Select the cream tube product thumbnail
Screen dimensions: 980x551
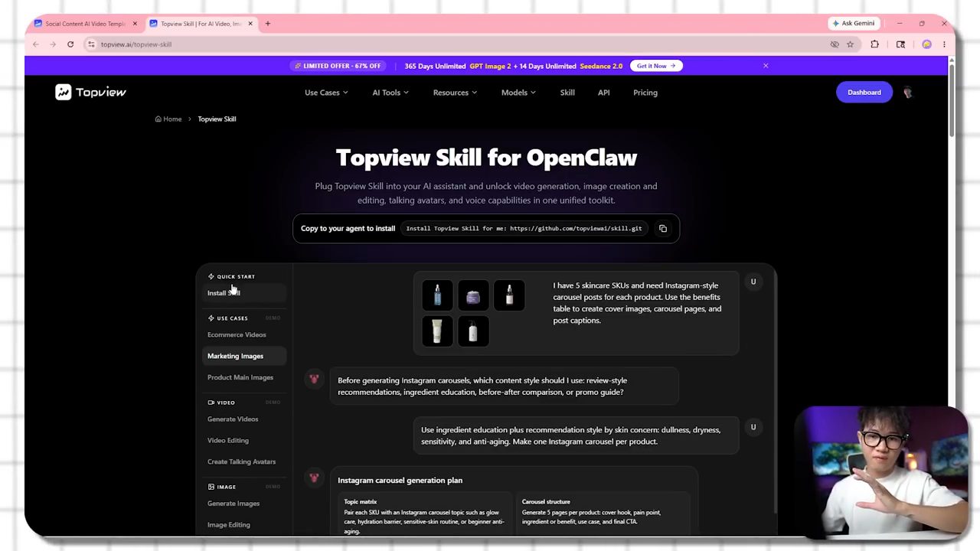click(437, 331)
